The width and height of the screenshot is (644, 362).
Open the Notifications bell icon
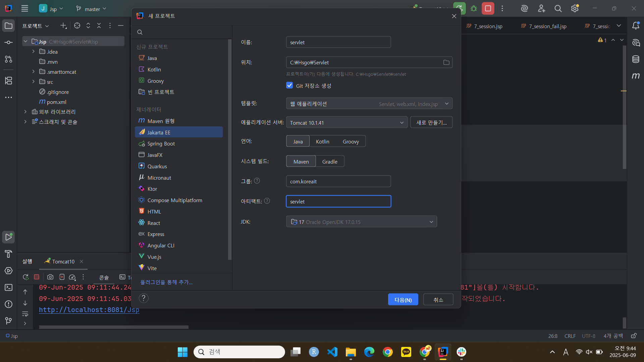click(636, 26)
